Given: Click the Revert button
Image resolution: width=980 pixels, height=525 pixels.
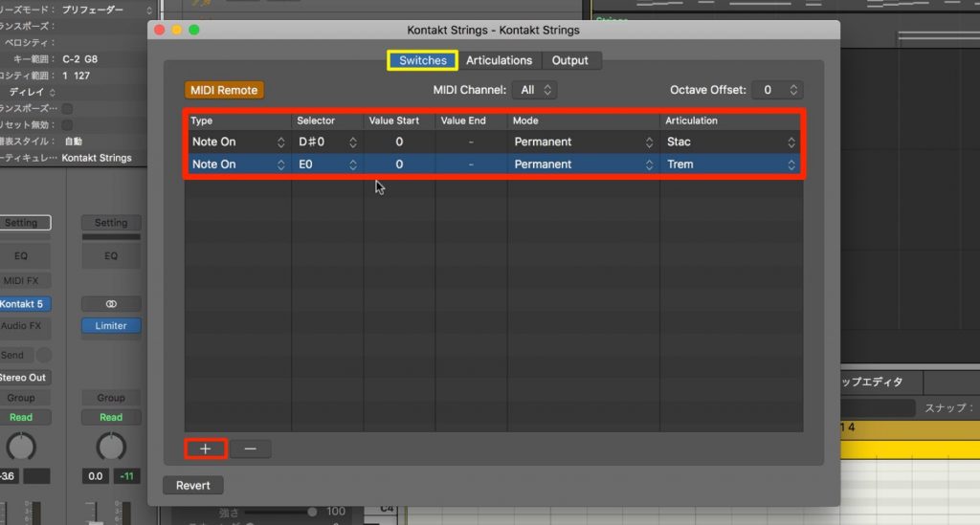Looking at the screenshot, I should point(193,485).
